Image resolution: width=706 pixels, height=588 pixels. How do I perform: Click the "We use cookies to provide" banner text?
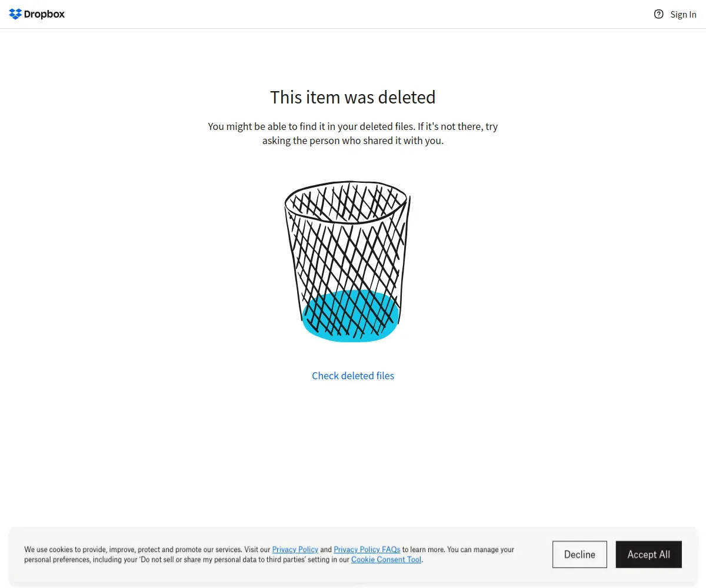(147, 549)
